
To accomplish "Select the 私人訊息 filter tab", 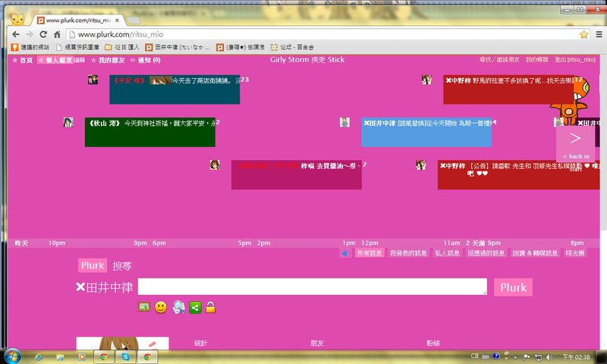I will tap(448, 253).
